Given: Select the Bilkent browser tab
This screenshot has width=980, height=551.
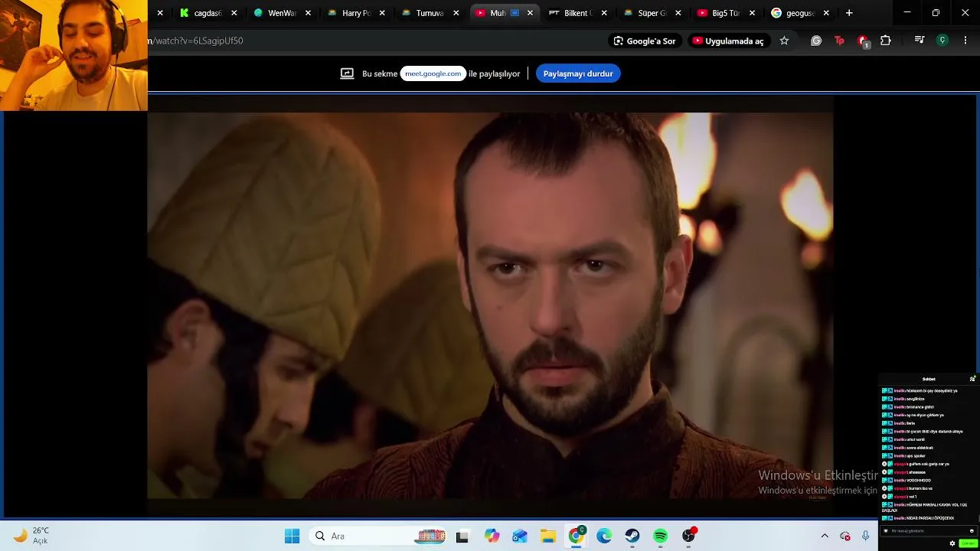Looking at the screenshot, I should (579, 13).
